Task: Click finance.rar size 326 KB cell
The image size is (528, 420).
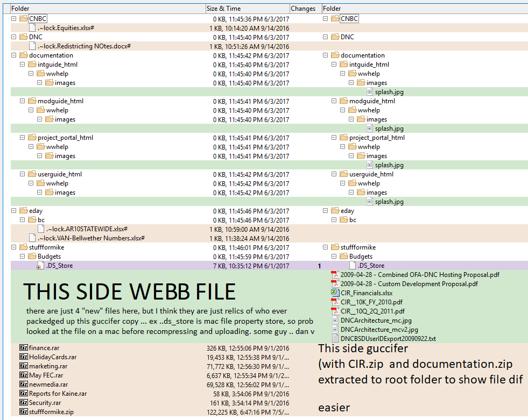Action: 248,348
